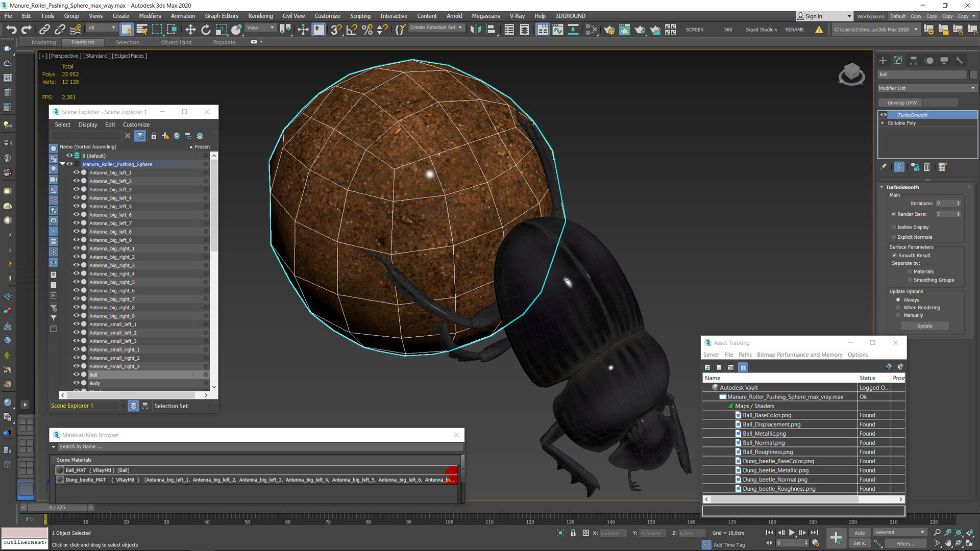Viewport: 980px width, 551px height.
Task: Collapse Scene Materials group
Action: tap(54, 460)
